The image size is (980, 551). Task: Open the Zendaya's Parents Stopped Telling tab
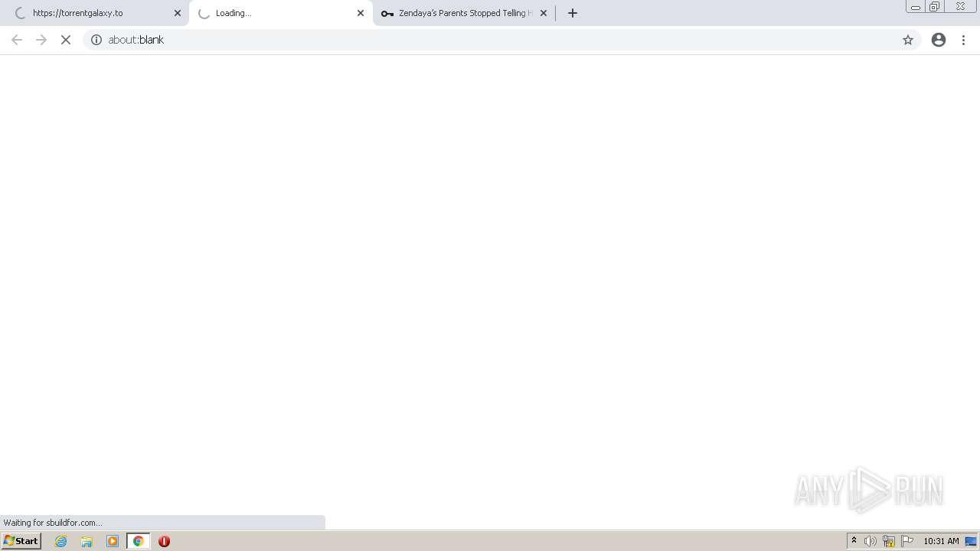pos(465,13)
